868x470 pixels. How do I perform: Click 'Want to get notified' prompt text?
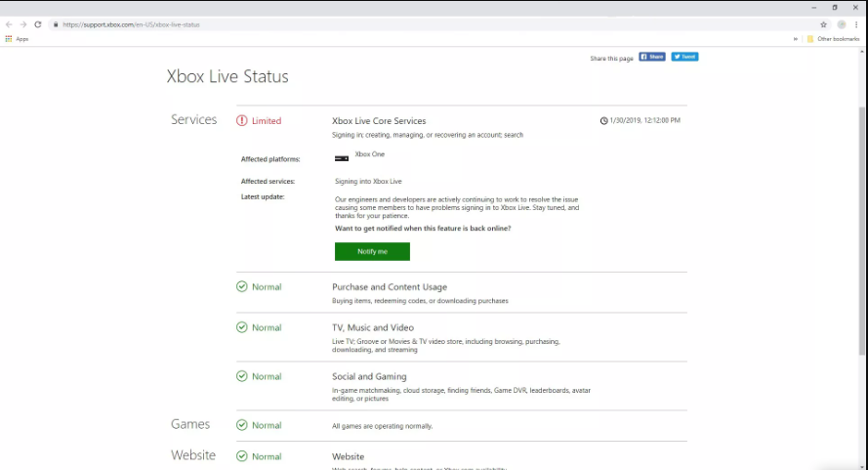click(x=423, y=229)
